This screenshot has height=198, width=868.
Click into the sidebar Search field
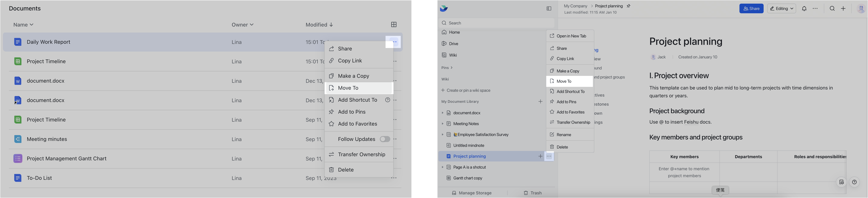pyautogui.click(x=496, y=23)
